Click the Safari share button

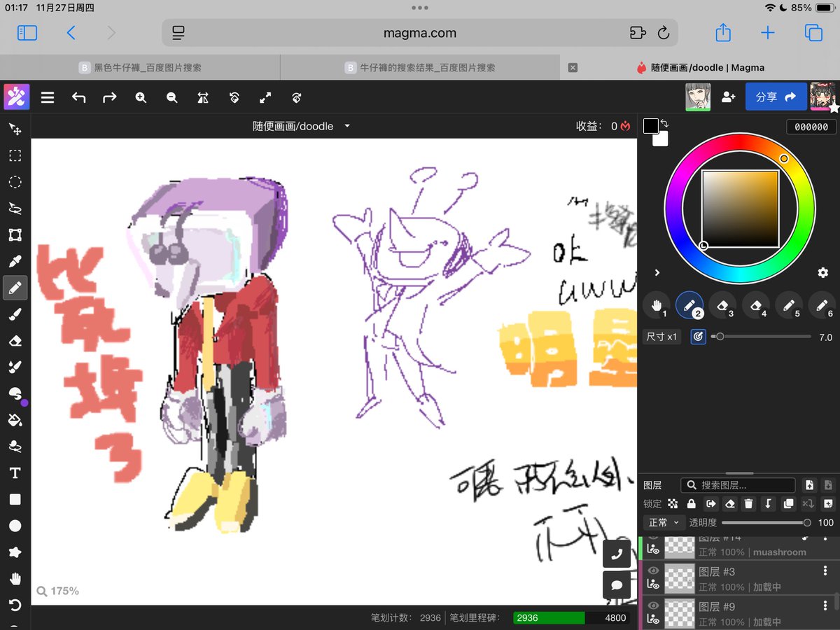[723, 32]
